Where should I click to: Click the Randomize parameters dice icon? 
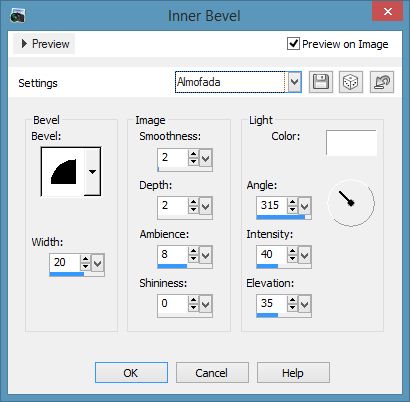click(x=351, y=82)
